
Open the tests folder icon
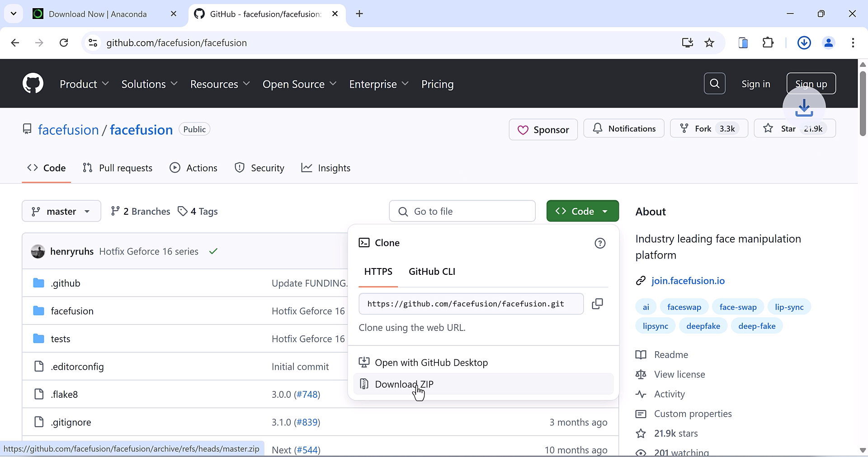39,339
